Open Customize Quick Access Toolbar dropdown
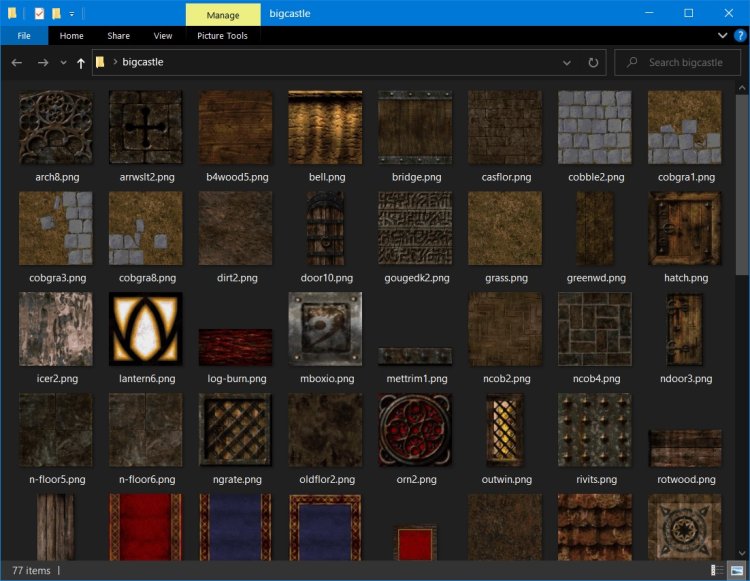The height and width of the screenshot is (581, 750). coord(72,13)
